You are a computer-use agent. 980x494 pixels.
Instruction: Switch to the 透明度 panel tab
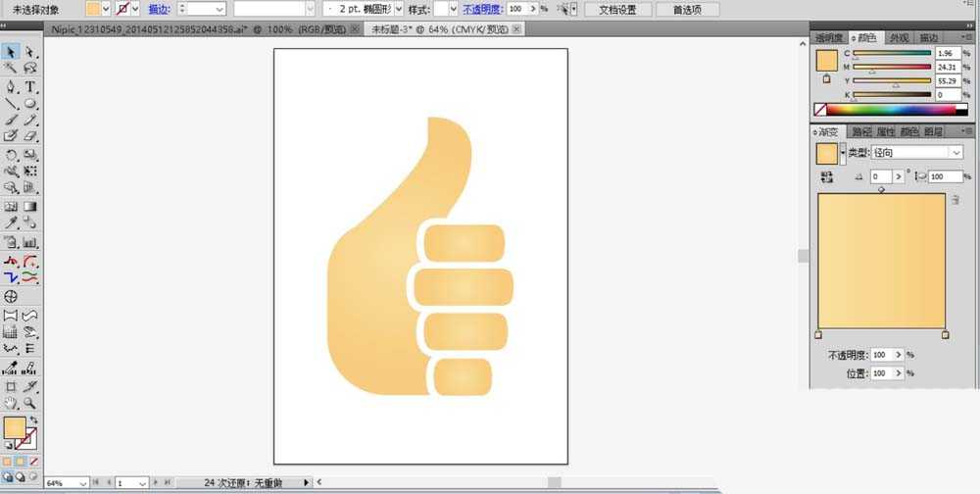pyautogui.click(x=829, y=38)
